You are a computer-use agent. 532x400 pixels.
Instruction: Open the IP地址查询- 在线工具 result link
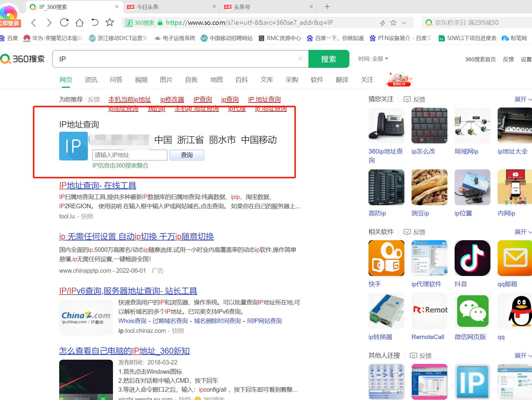click(98, 186)
